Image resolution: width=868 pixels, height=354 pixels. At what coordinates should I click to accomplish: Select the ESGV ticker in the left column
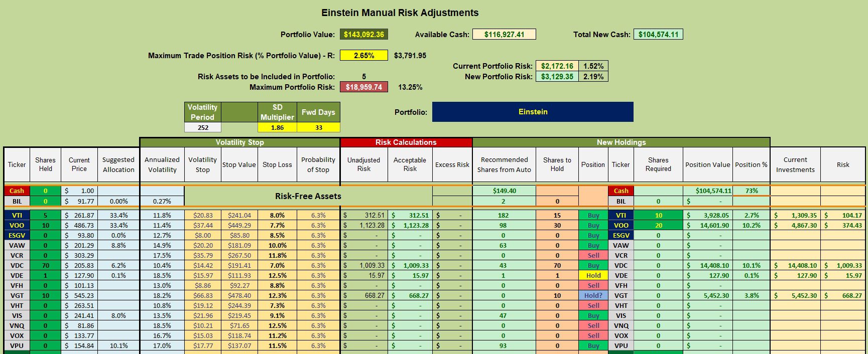[17, 235]
